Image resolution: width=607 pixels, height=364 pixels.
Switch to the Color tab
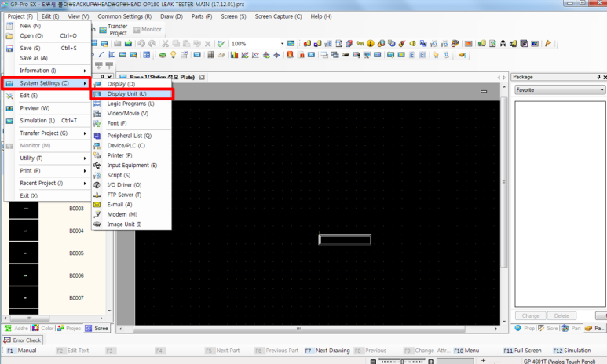(x=43, y=328)
